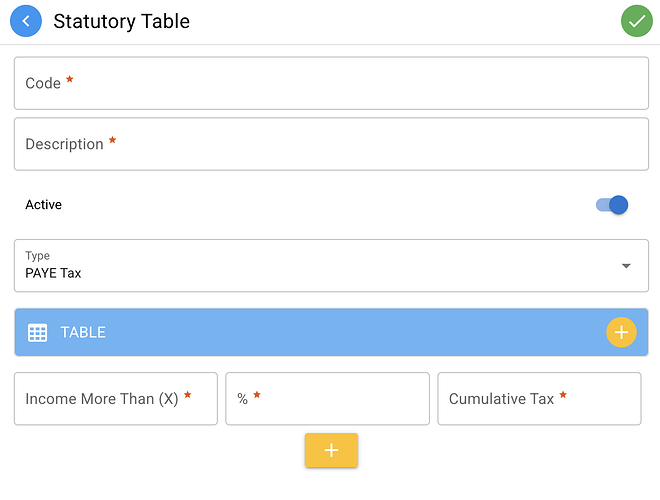The width and height of the screenshot is (660, 500).
Task: Click the Active label text
Action: tap(43, 205)
